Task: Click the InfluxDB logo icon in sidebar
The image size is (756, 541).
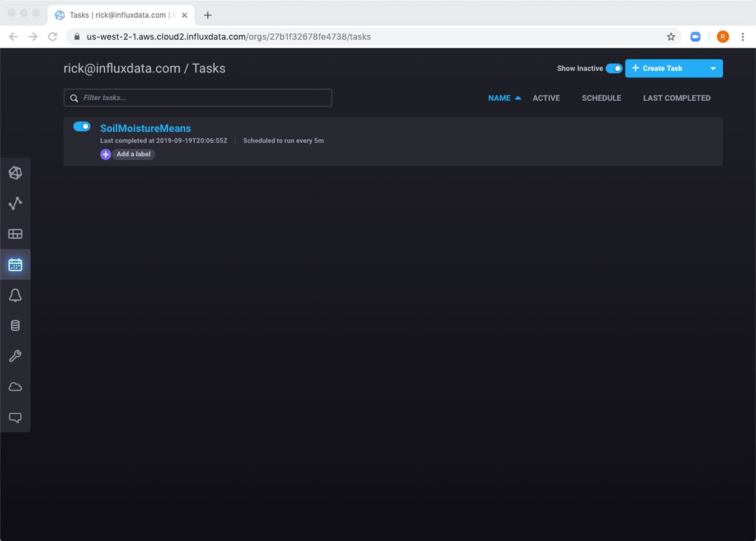Action: pos(15,173)
